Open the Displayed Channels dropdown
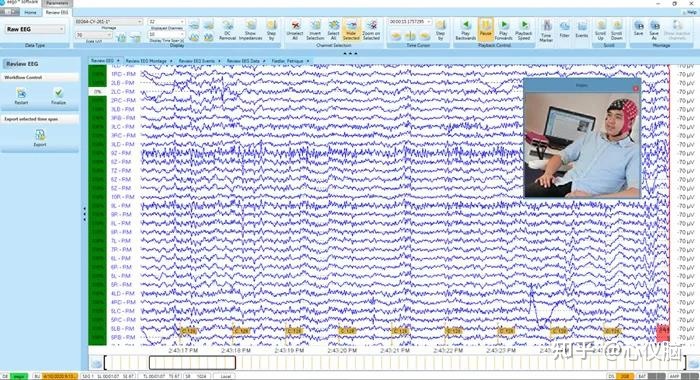This screenshot has width=700, height=380. [x=166, y=21]
